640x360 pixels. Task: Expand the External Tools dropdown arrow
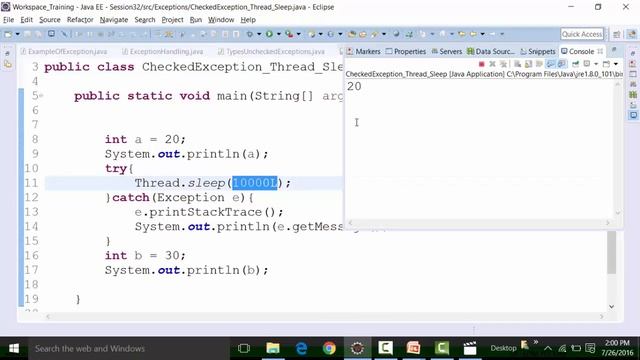[299, 34]
